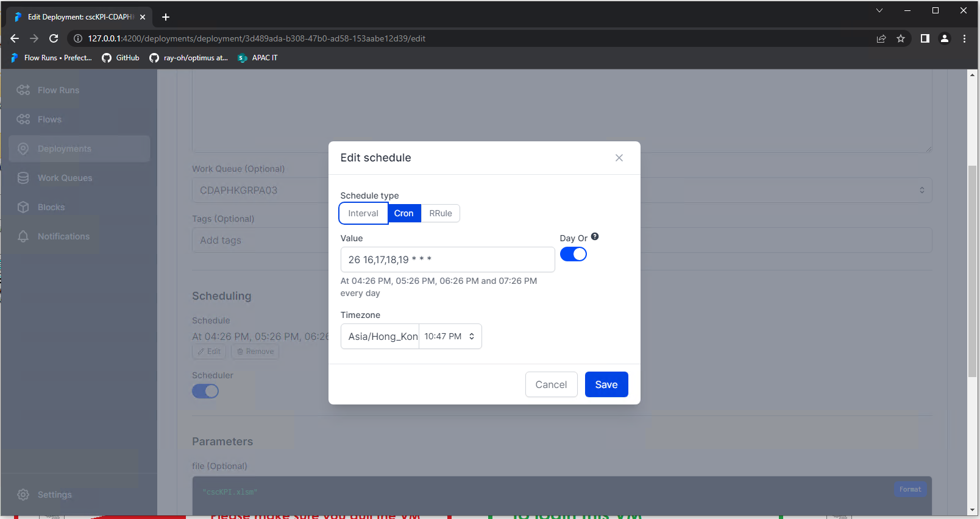
Task: Select the RRule schedule type
Action: [x=441, y=213]
